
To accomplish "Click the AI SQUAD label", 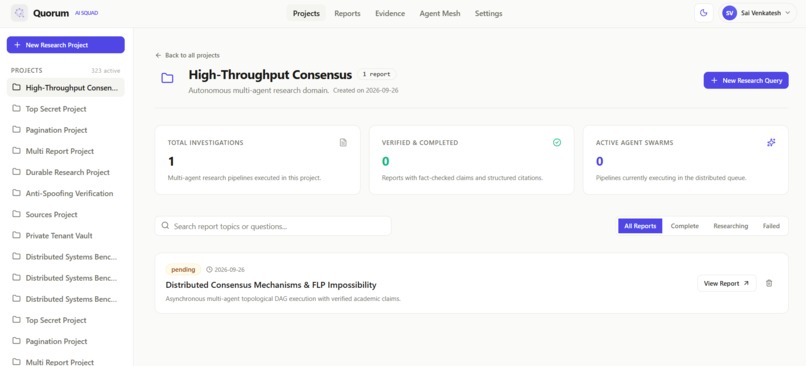I will 86,13.
